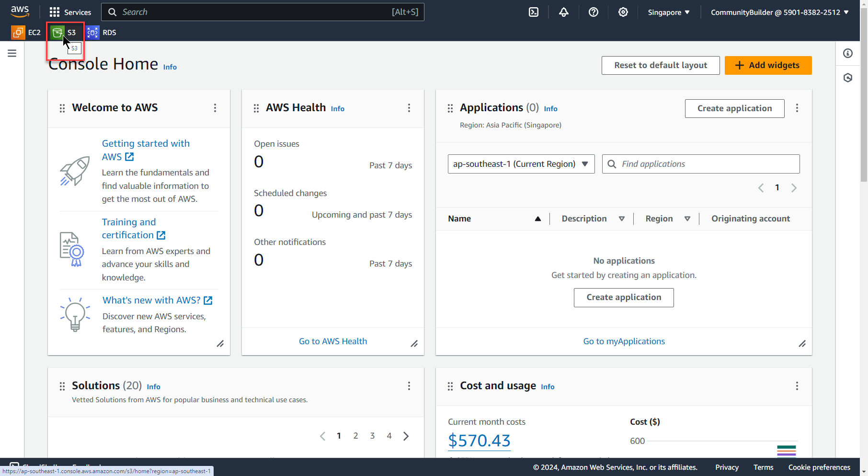The image size is (868, 476).
Task: Toggle the Name column sort order
Action: 537,219
